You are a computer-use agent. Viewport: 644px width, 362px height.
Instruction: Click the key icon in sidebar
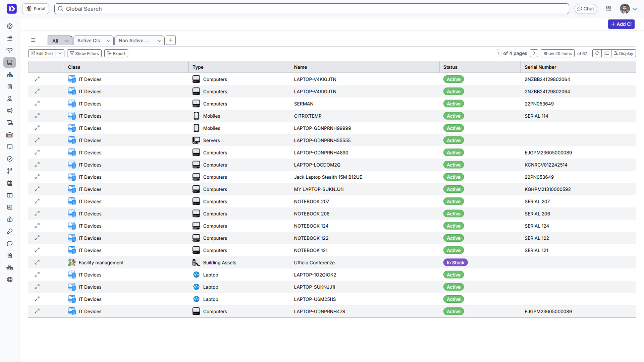tap(10, 231)
